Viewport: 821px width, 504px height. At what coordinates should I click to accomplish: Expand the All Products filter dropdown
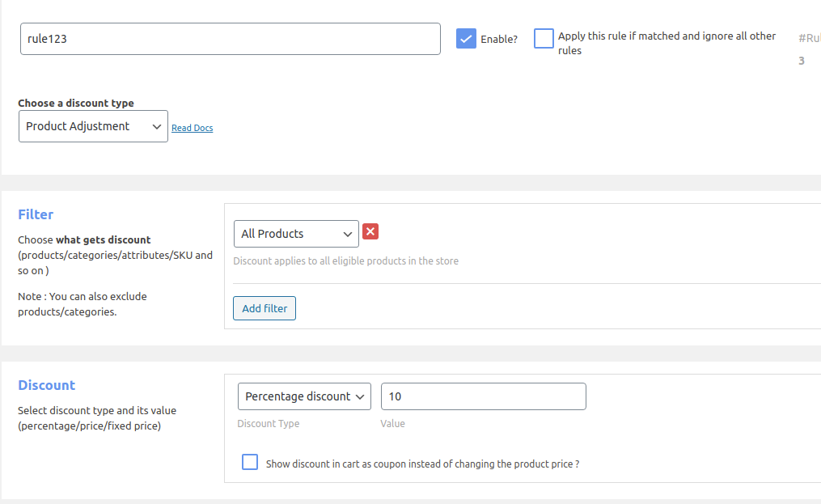(x=296, y=234)
